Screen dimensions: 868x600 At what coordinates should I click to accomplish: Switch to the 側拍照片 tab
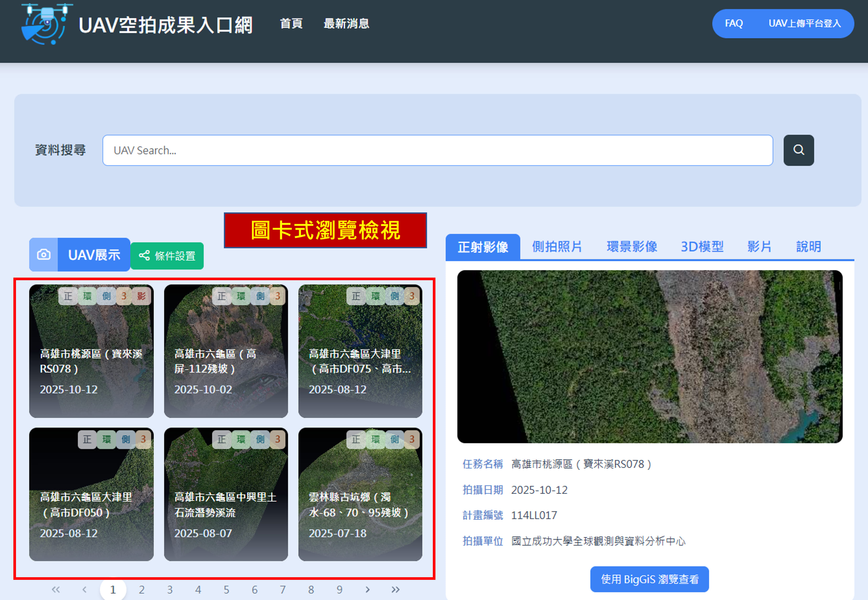coord(557,247)
